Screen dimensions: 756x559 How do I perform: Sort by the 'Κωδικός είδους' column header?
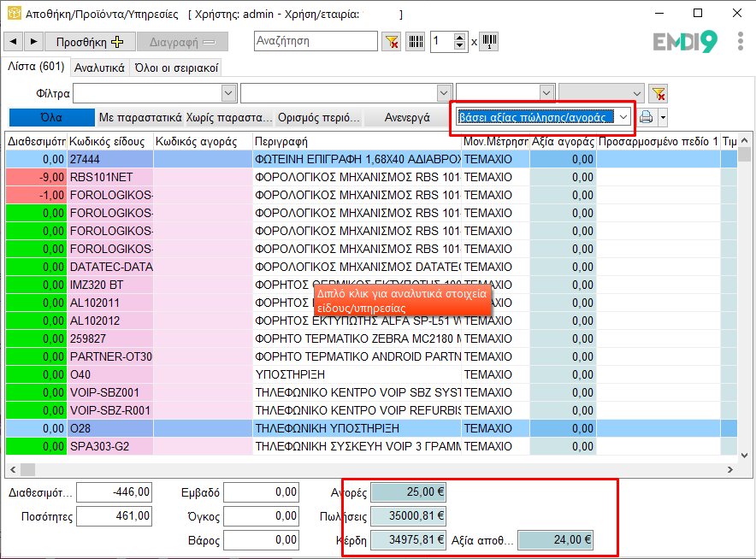coord(110,142)
